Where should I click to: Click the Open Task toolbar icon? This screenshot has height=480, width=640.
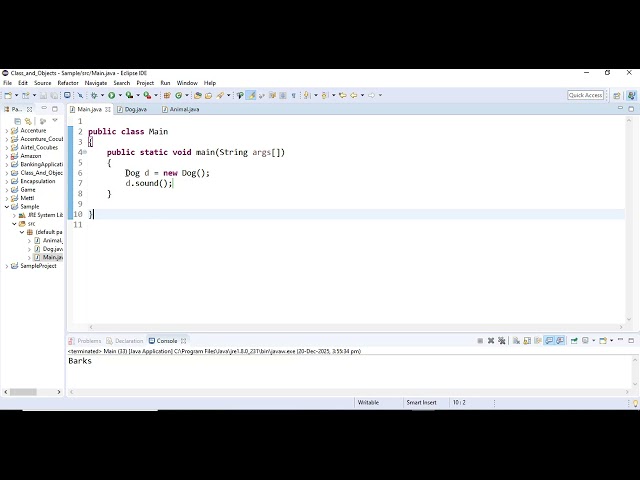click(x=209, y=96)
